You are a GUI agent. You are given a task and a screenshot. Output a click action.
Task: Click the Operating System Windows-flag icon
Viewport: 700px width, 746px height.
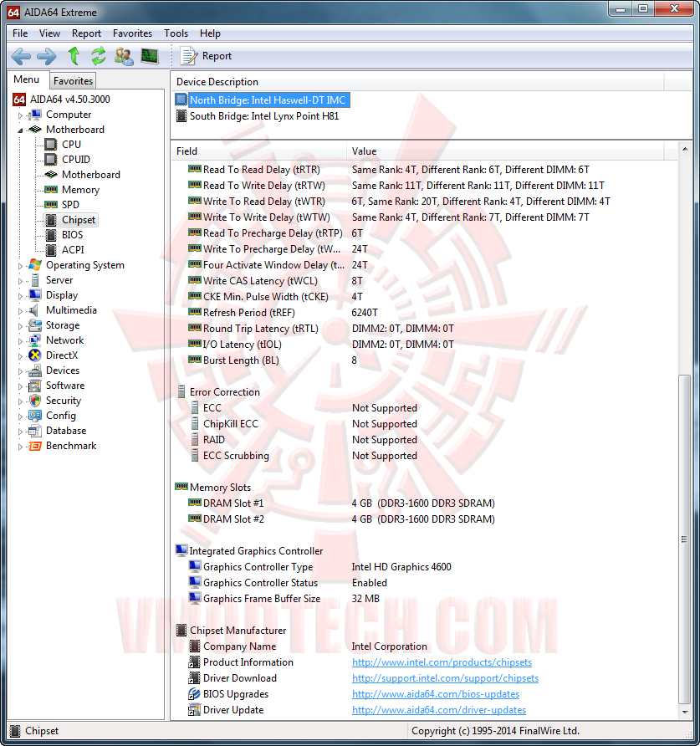(x=35, y=265)
